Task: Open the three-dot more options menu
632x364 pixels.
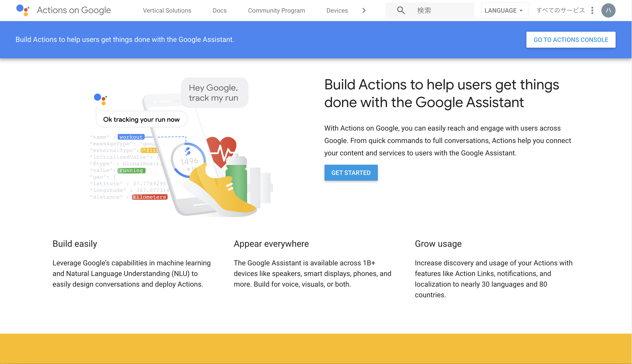Action: click(592, 10)
